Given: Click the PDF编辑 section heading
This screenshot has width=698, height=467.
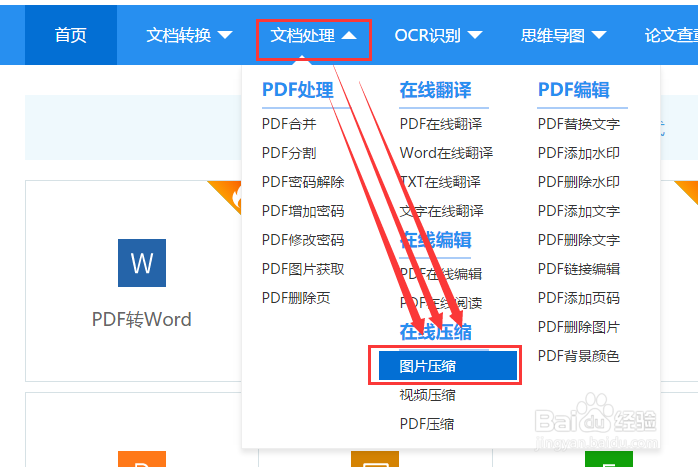Looking at the screenshot, I should click(573, 90).
